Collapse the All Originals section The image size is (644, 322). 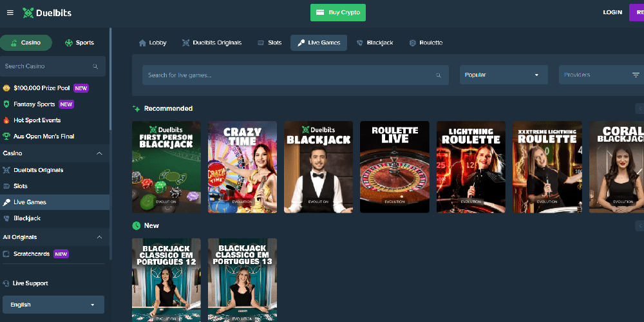click(x=99, y=238)
